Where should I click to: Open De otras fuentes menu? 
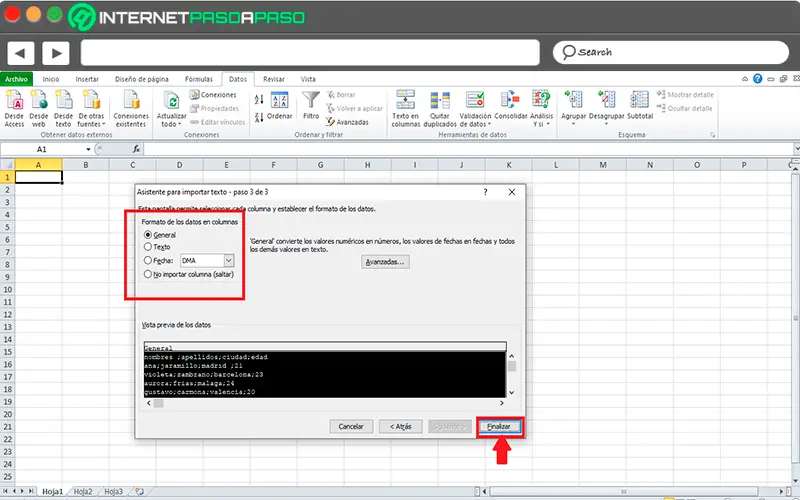click(91, 108)
